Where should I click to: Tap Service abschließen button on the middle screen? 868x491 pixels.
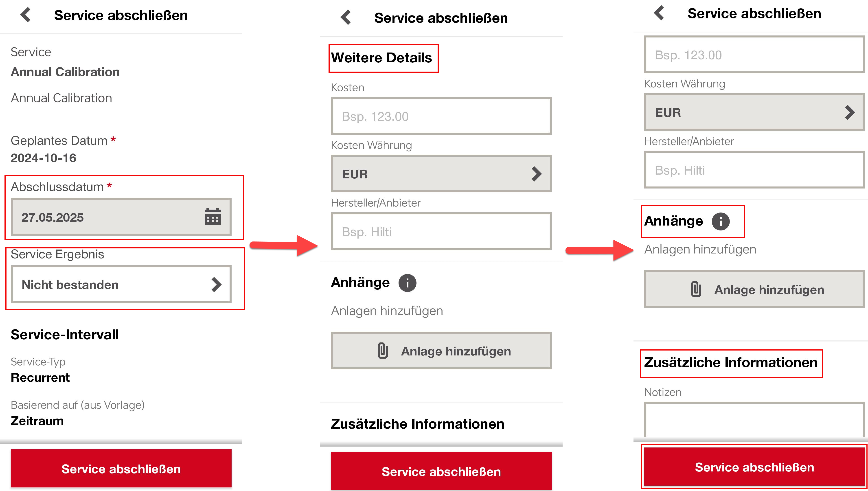point(441,471)
